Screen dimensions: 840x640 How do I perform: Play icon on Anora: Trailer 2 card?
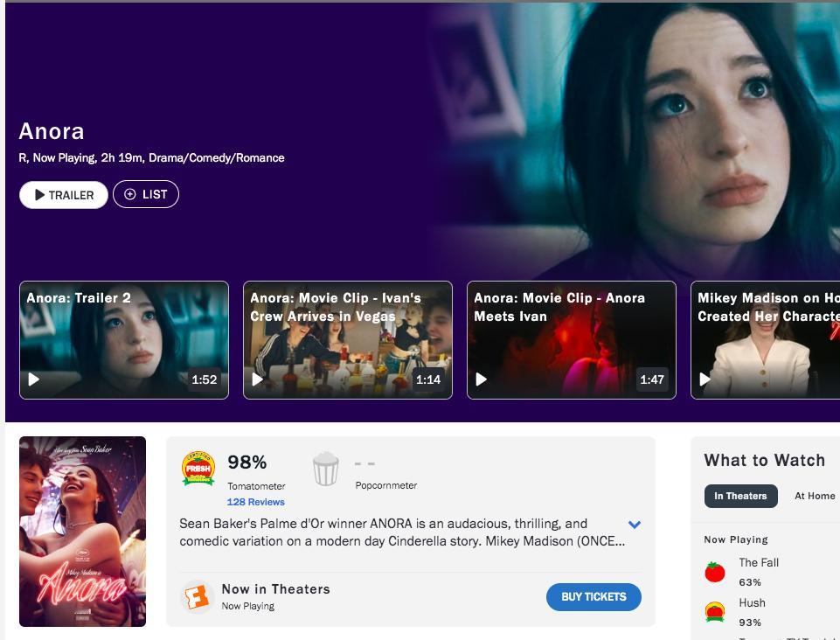tap(34, 379)
